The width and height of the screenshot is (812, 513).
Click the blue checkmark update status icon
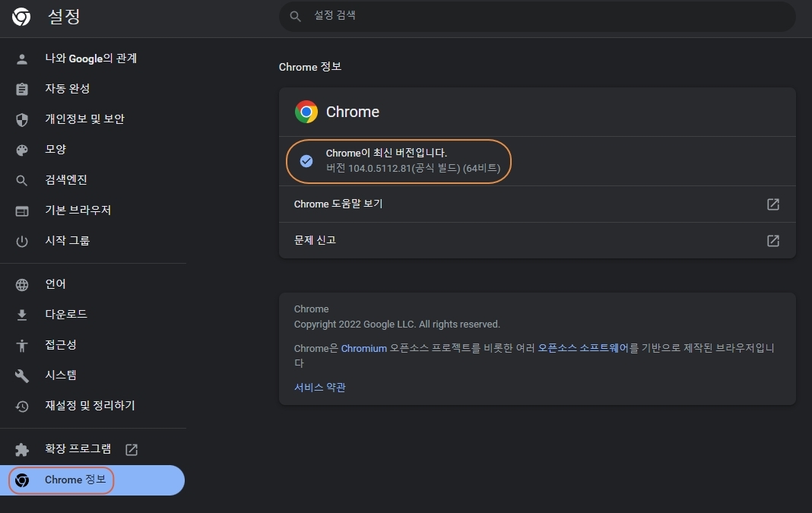tap(306, 161)
